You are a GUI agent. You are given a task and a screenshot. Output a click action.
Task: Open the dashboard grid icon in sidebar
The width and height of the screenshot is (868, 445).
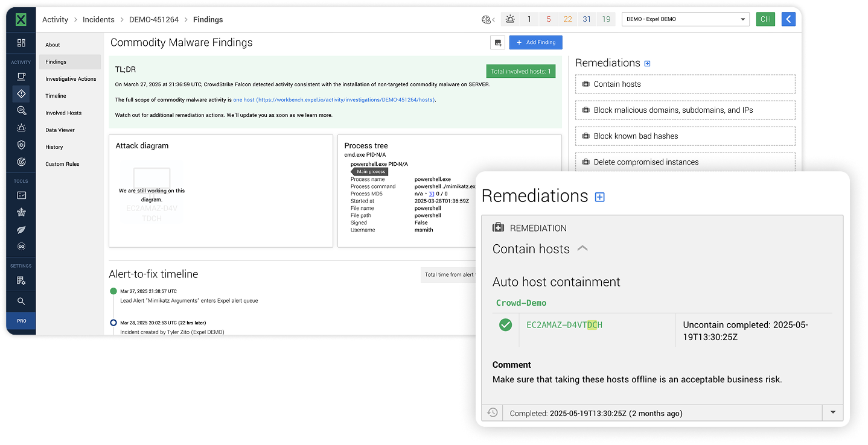coord(21,43)
